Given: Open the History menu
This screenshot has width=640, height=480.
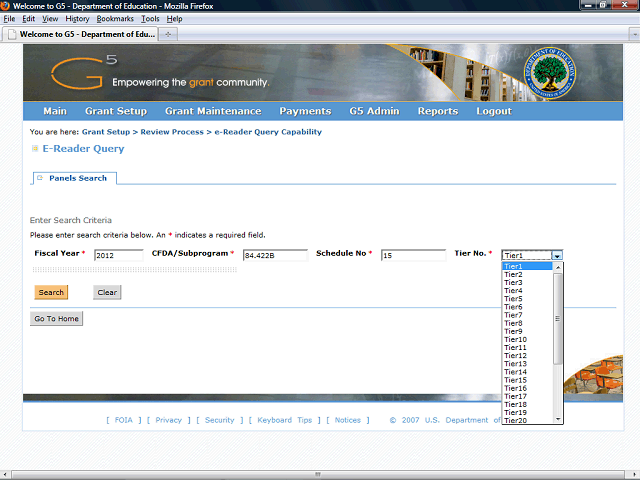Looking at the screenshot, I should click(x=77, y=19).
